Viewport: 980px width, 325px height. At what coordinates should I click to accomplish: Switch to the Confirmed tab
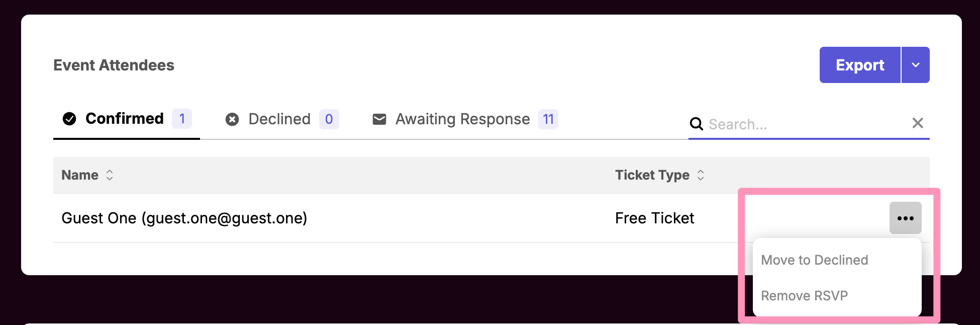pos(124,119)
